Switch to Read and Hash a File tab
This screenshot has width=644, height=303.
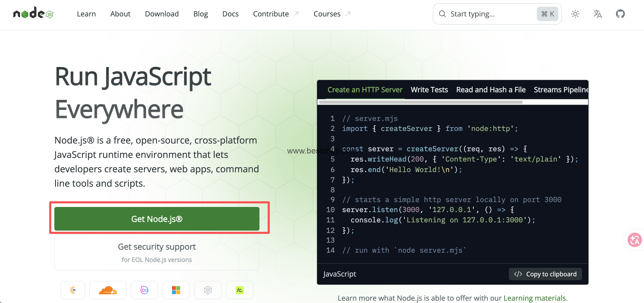pos(491,90)
